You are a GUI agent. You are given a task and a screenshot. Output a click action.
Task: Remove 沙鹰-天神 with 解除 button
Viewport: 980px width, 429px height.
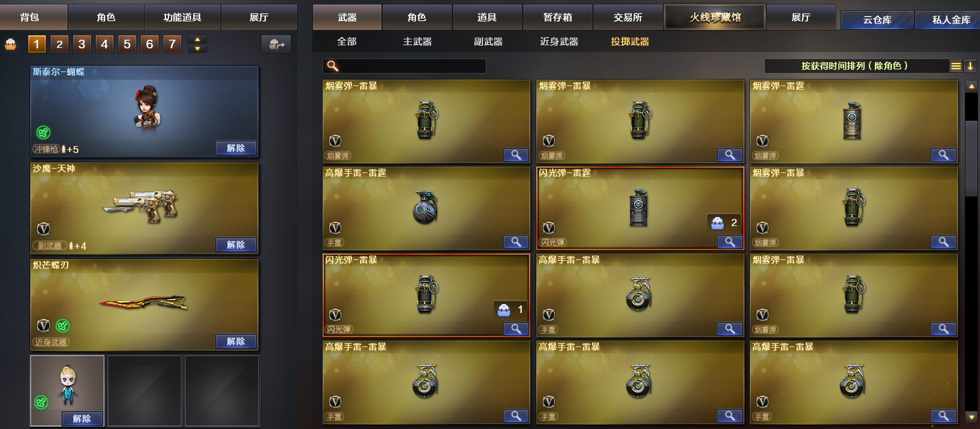pos(236,245)
